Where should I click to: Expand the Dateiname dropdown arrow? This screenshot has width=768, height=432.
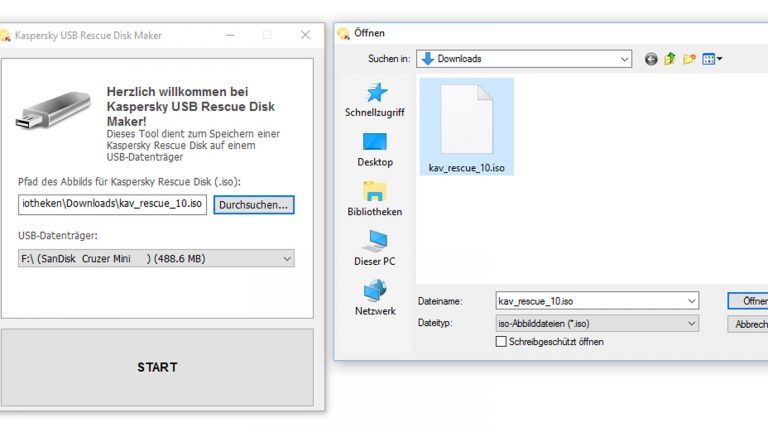(692, 301)
